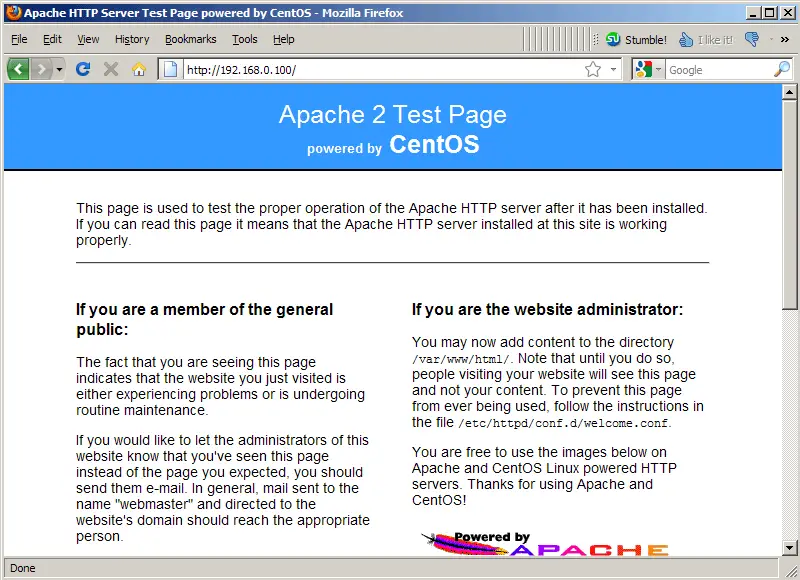Click heading If you are a member of the general public:
The width and height of the screenshot is (800, 580).
(x=204, y=319)
